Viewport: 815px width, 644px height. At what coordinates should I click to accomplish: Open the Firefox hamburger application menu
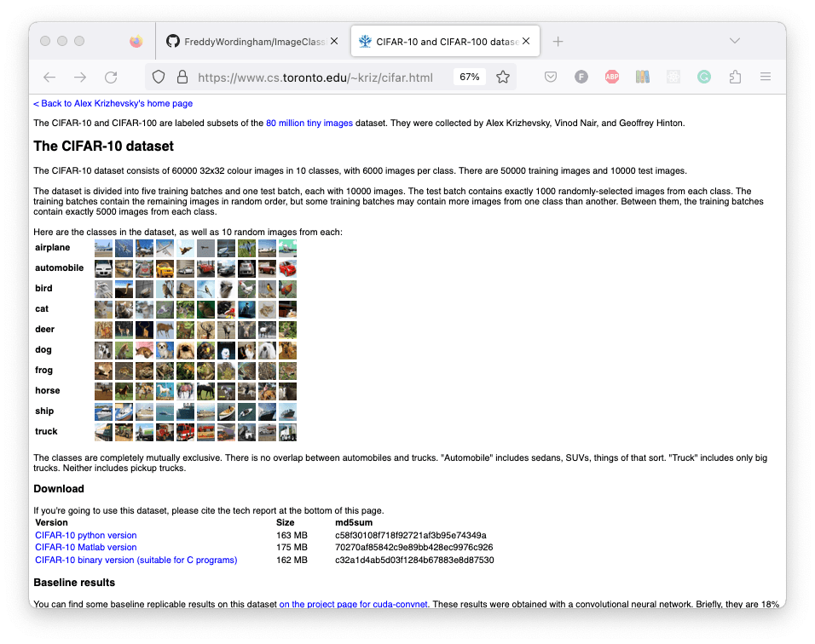coord(765,77)
